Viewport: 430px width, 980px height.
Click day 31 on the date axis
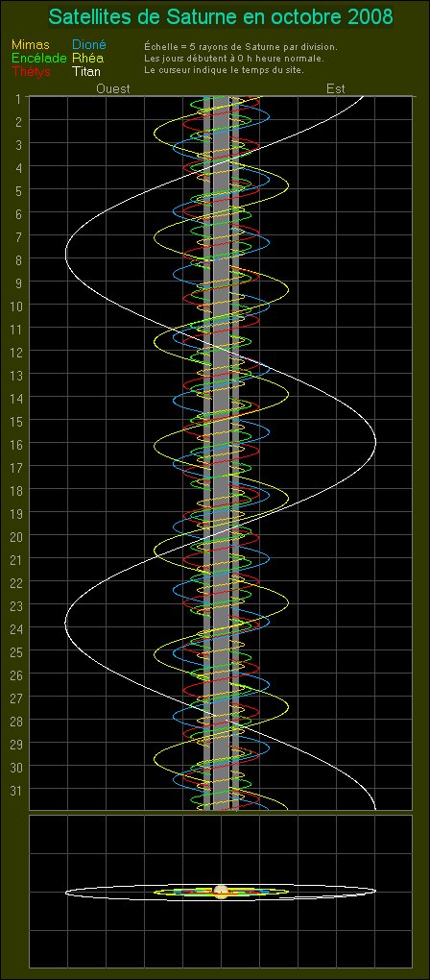(17, 790)
